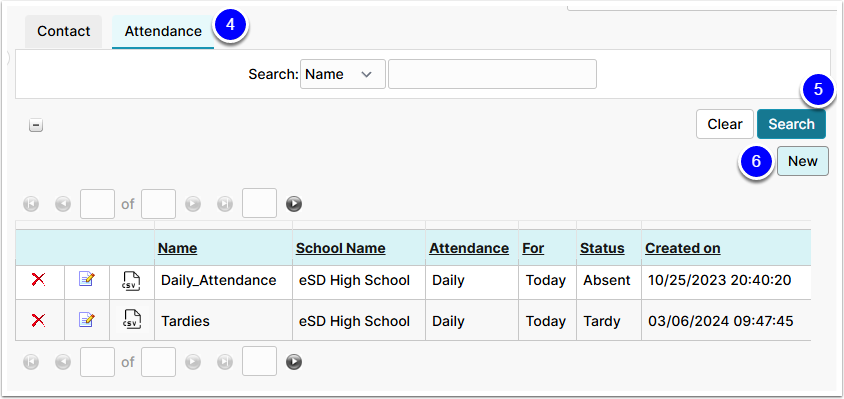The image size is (844, 399).
Task: Open the Search by Name dropdown
Action: coord(343,74)
